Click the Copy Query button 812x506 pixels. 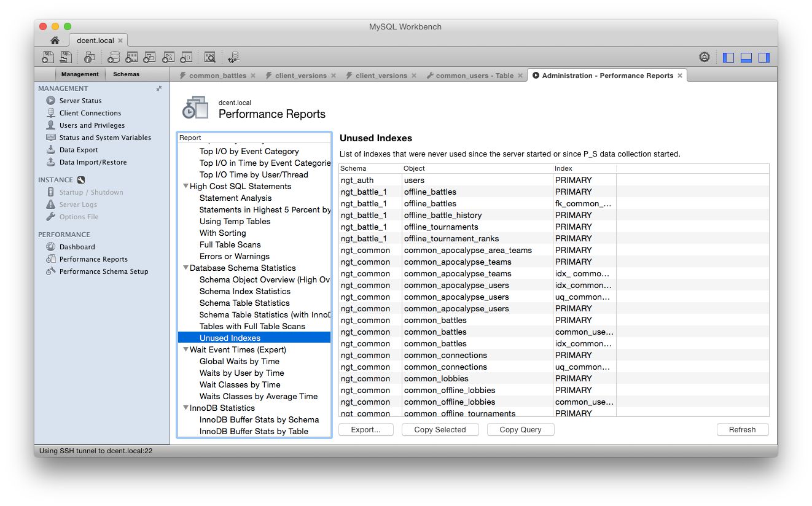pyautogui.click(x=520, y=430)
